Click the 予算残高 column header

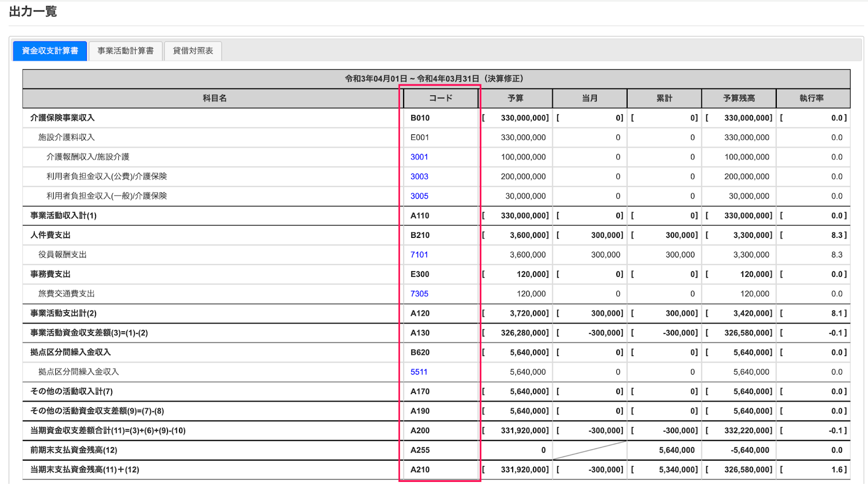pos(739,98)
